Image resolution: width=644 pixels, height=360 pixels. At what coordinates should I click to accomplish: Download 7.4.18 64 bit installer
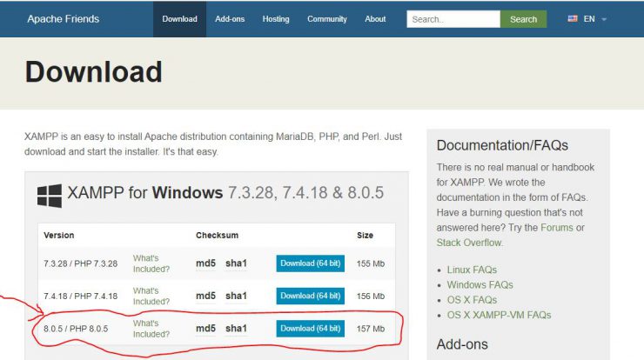pos(310,296)
